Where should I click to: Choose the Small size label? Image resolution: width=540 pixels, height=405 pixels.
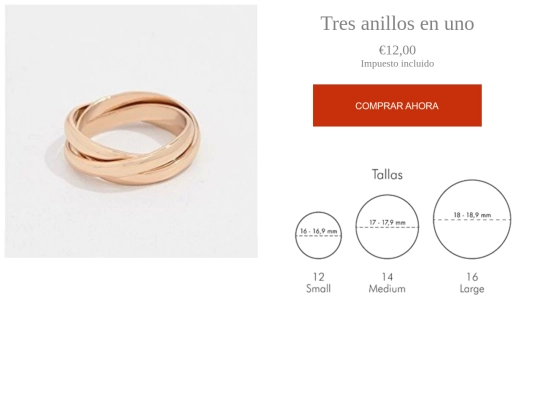click(x=319, y=289)
